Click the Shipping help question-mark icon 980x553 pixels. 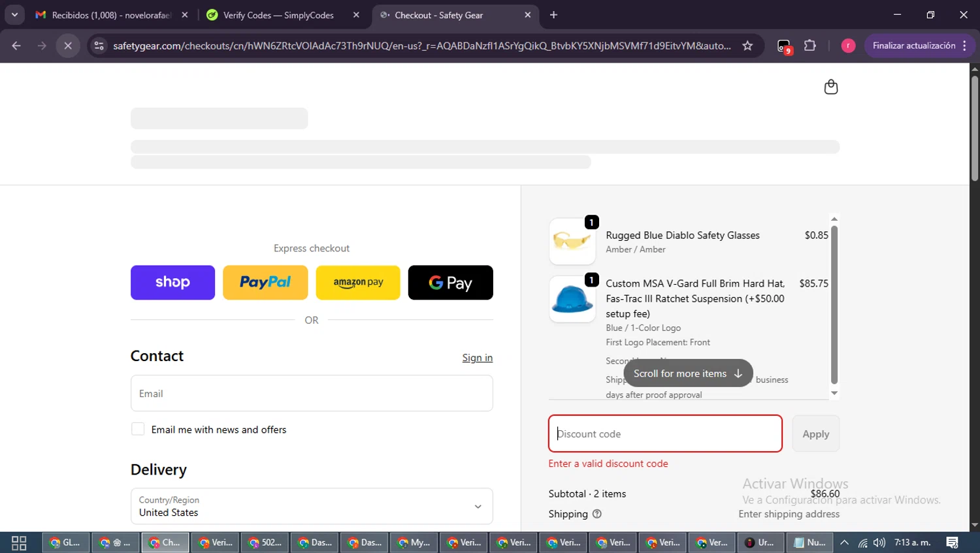(x=596, y=514)
